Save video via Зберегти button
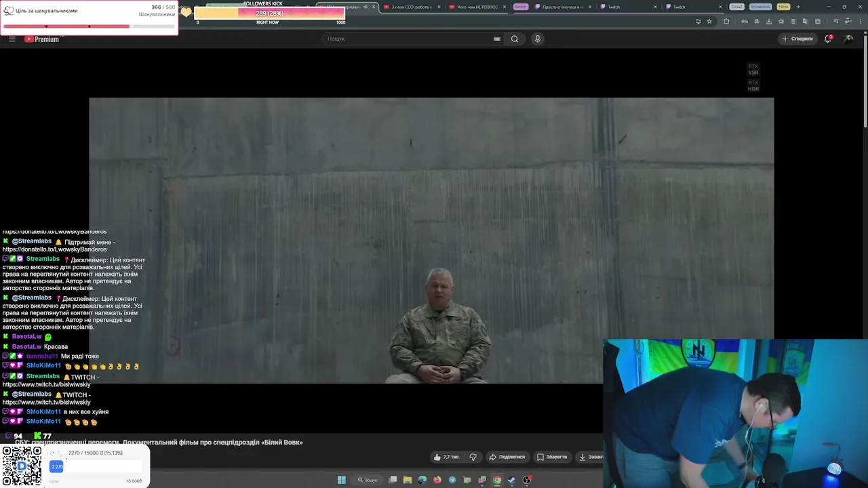This screenshot has width=868, height=488. coord(552,457)
